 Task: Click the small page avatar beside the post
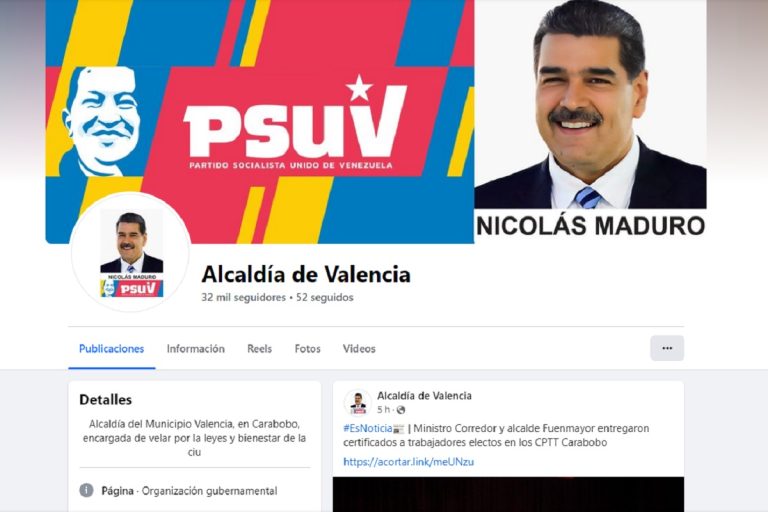coord(358,403)
